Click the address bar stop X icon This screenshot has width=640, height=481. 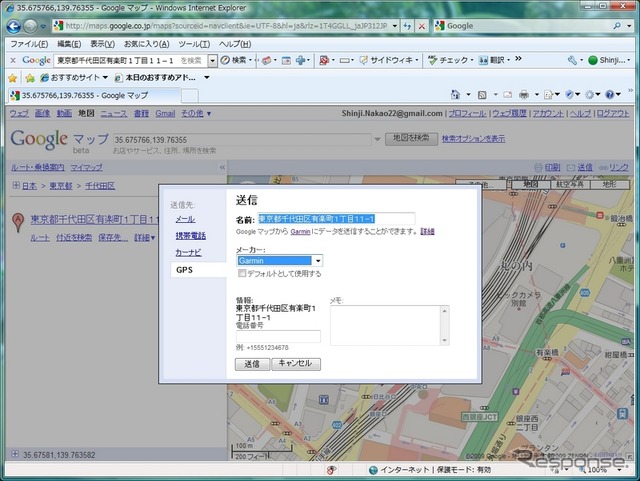422,26
